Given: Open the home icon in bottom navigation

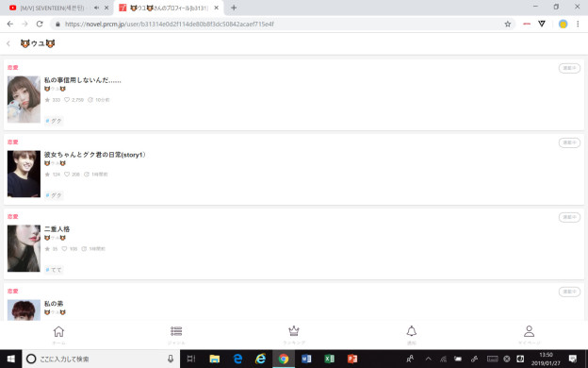Looking at the screenshot, I should tap(58, 331).
